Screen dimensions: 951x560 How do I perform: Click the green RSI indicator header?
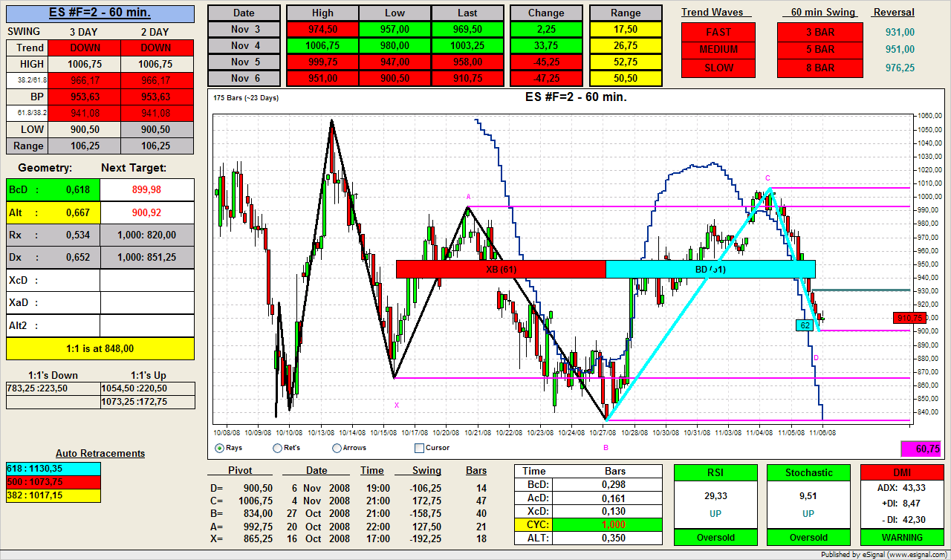click(x=715, y=472)
